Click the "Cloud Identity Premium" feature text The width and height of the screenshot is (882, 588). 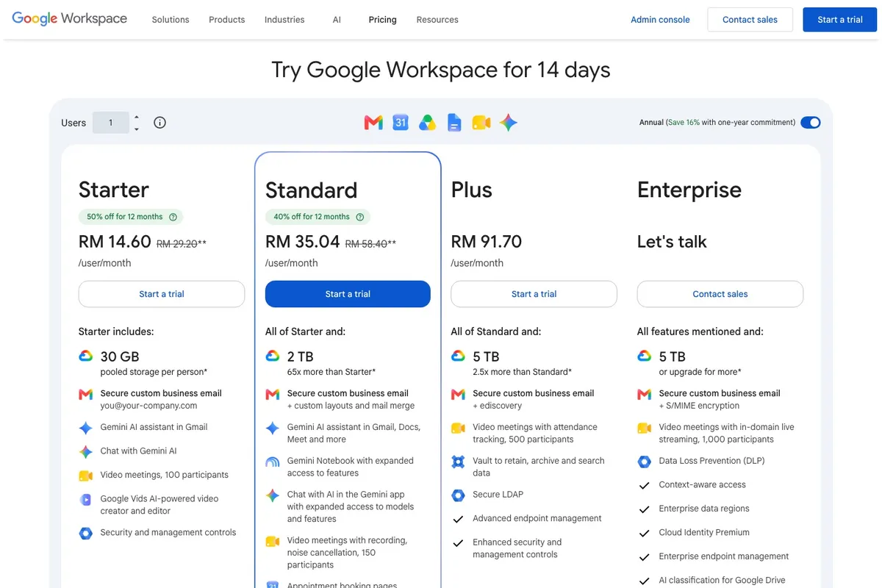[704, 533]
